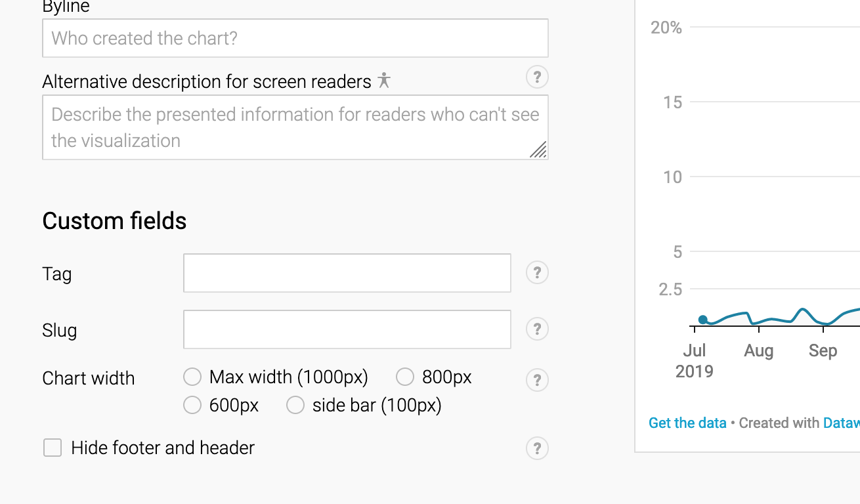The image size is (860, 504).
Task: Click the 5 y-axis label
Action: pos(677,252)
